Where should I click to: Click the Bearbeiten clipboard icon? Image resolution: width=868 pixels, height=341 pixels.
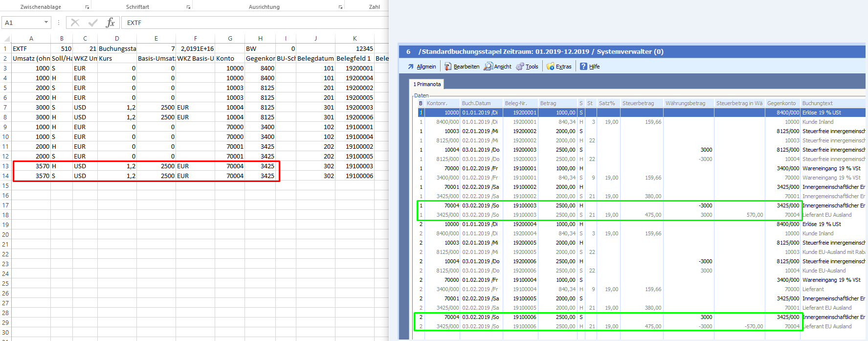pos(448,67)
